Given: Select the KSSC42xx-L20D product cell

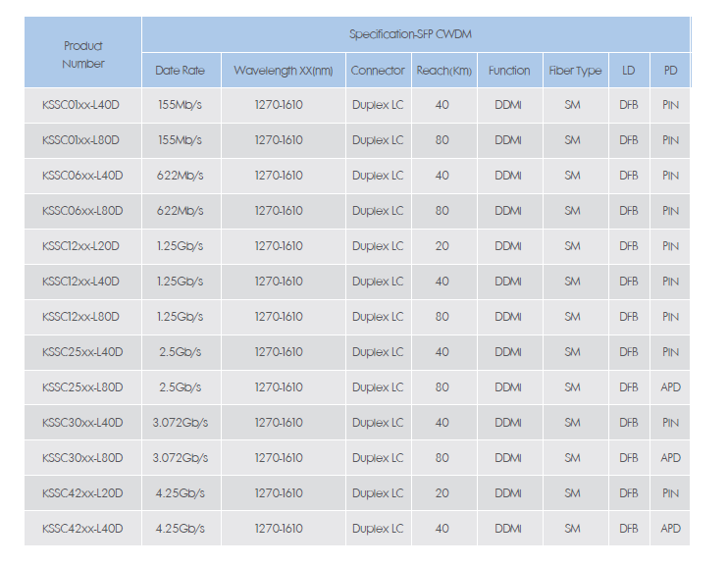Looking at the screenshot, I should 83,493.
